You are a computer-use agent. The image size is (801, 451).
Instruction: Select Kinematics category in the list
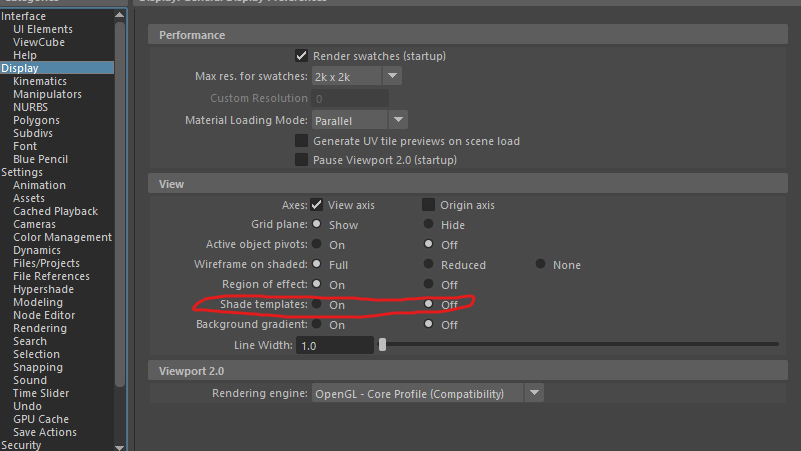[40, 81]
